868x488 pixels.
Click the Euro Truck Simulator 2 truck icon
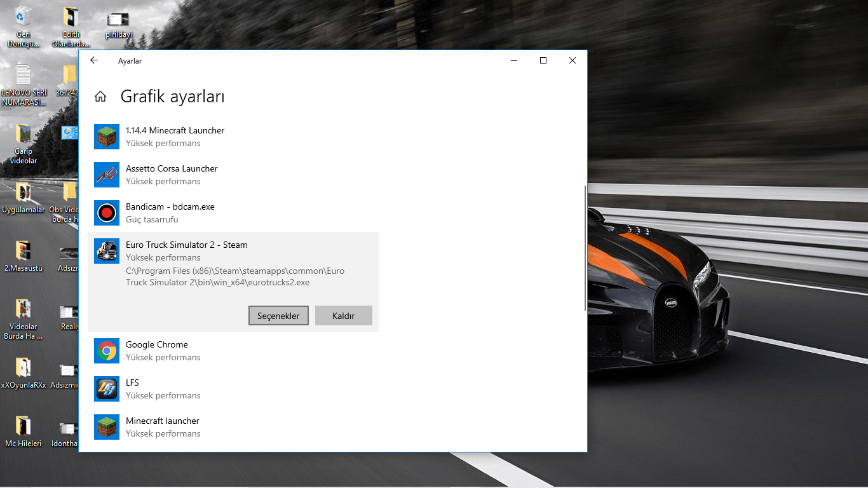pos(107,251)
